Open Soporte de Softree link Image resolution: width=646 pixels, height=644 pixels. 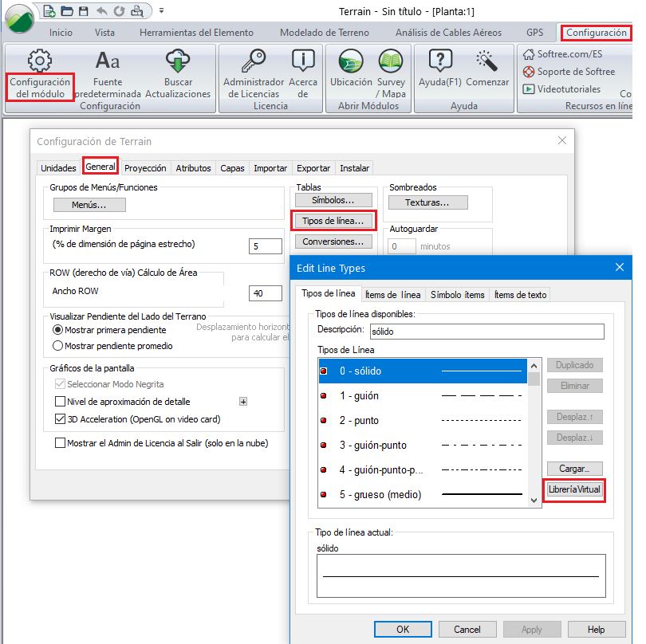pyautogui.click(x=569, y=72)
